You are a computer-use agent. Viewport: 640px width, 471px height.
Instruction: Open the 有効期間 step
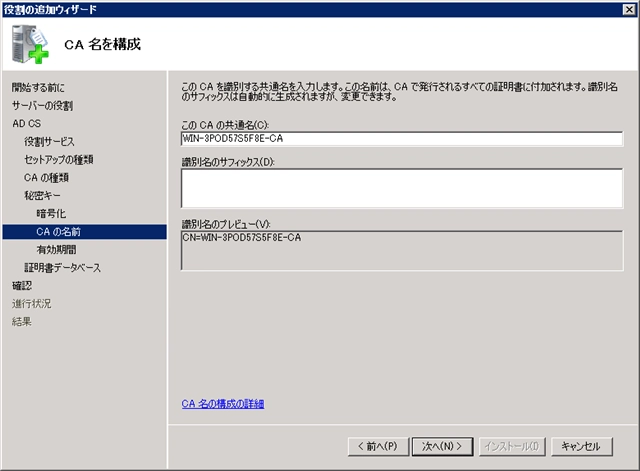tap(56, 249)
